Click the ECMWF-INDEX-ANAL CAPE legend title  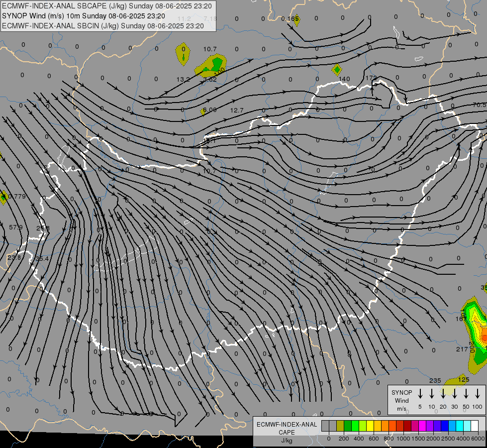click(287, 428)
